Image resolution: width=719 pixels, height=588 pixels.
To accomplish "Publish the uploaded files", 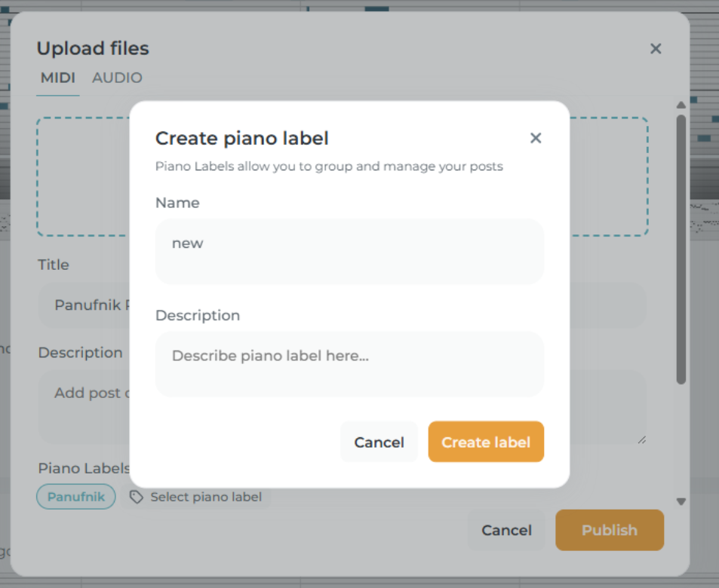I will point(610,530).
